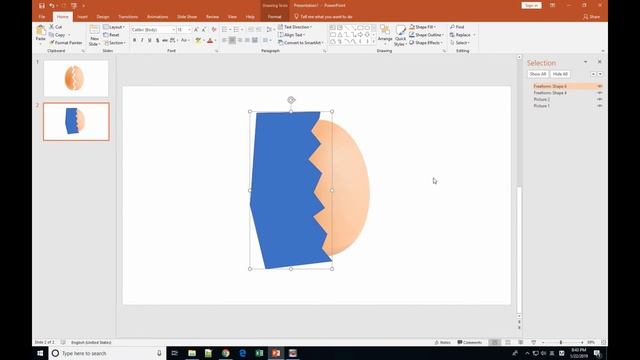The image size is (640, 360).
Task: Click the rotation handle above the blue shape
Action: 291,100
